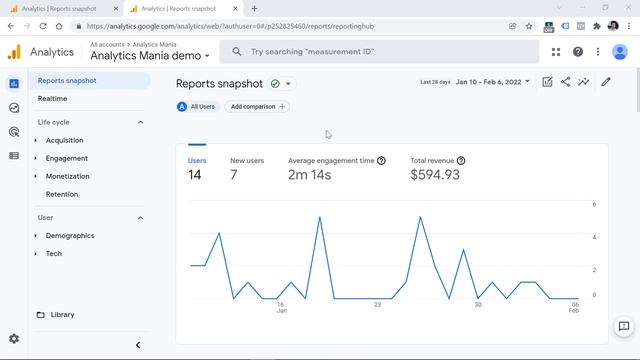This screenshot has width=640, height=360.
Task: Open the dropdown arrow beside report status check
Action: pyautogui.click(x=288, y=84)
